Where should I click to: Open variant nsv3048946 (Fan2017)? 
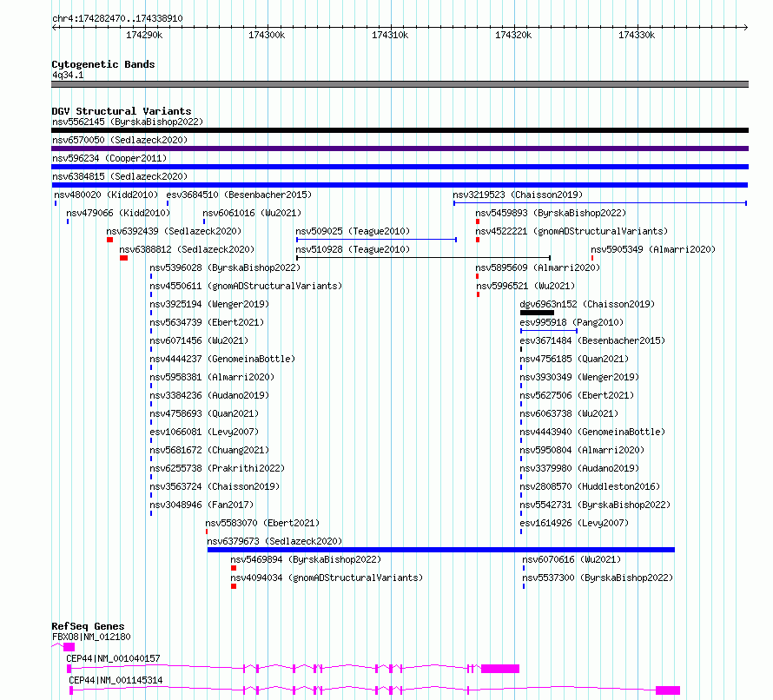(202, 505)
